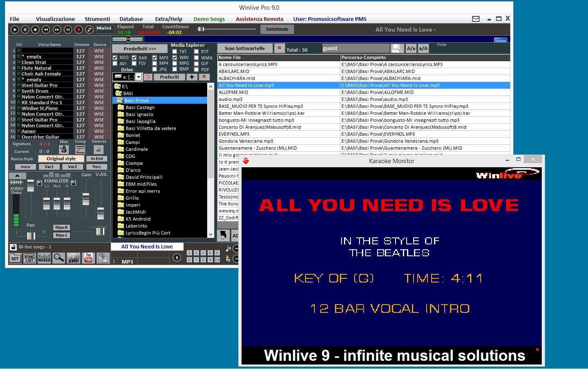Viewport: 588px width, 369px height.
Task: Open the YouTube icon
Action: pos(88,258)
